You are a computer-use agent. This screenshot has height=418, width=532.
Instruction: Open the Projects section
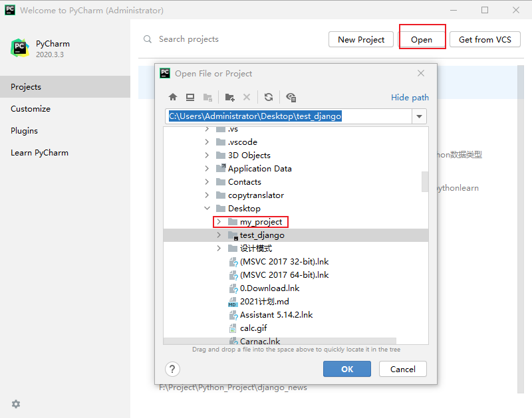click(65, 87)
